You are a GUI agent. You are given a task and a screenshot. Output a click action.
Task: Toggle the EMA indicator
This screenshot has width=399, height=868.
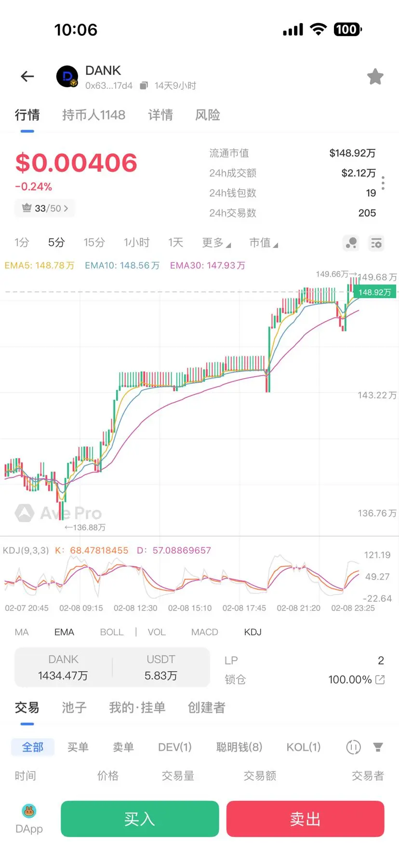point(64,632)
